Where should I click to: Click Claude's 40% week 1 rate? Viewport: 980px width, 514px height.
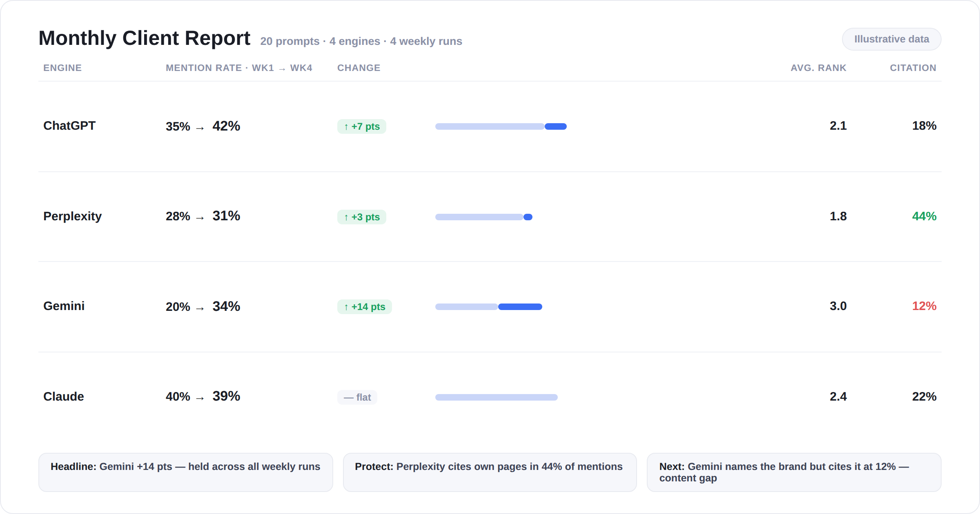pyautogui.click(x=178, y=397)
